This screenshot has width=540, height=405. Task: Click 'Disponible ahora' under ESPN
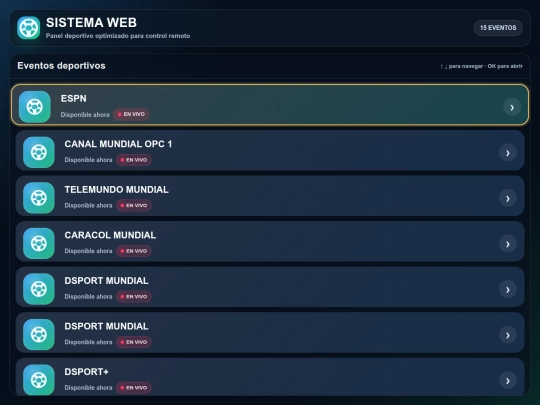tap(85, 115)
